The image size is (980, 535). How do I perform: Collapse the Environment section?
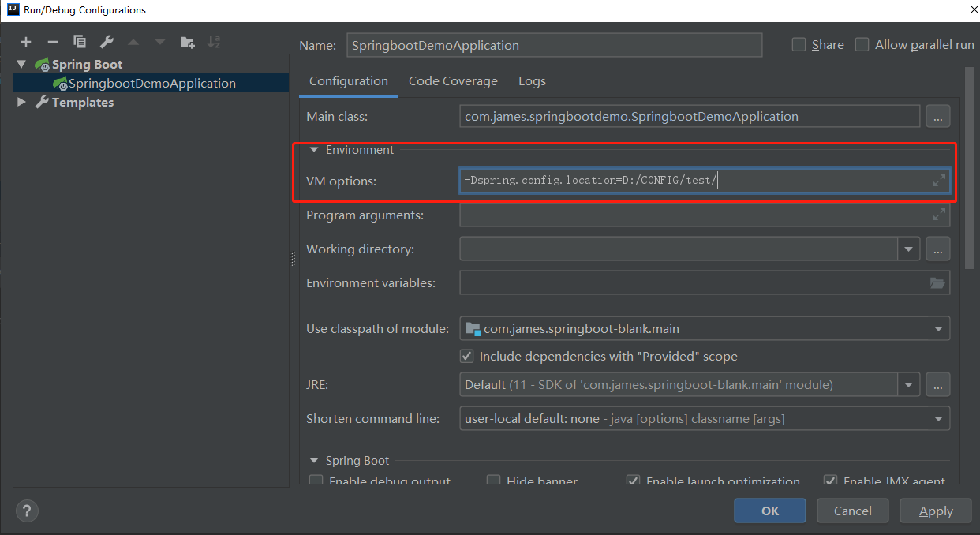click(315, 149)
